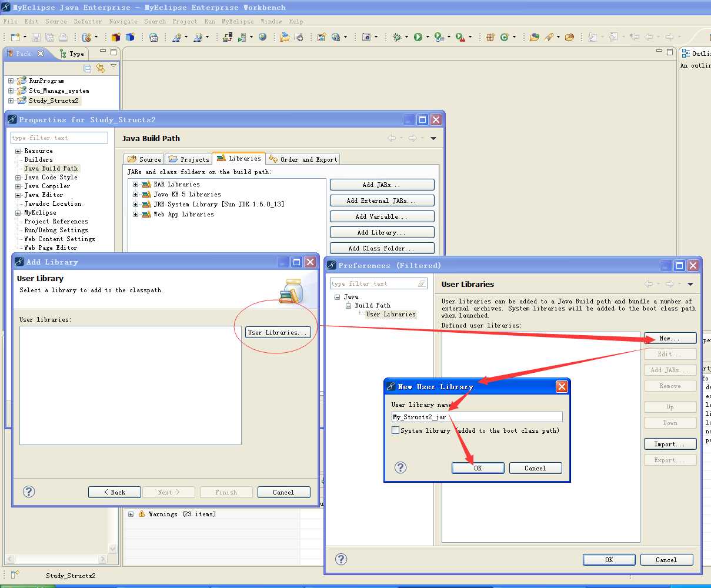Click the Debug bug icon in toolbar
This screenshot has width=711, height=588.
tap(398, 37)
